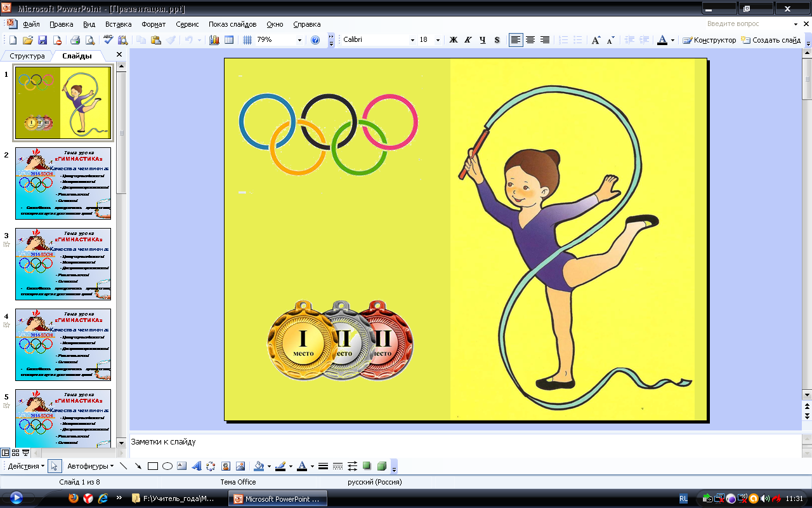Open the Показ слайдов menu
This screenshot has height=508, width=812.
pos(233,24)
